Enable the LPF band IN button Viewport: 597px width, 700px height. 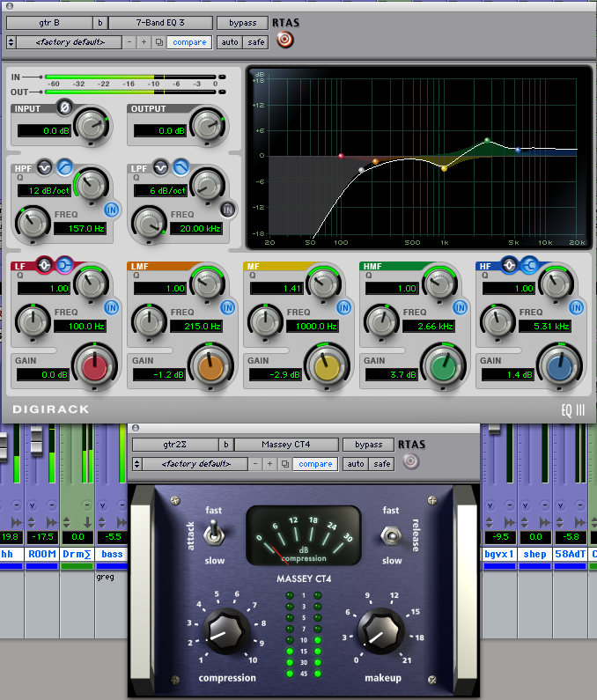tap(228, 210)
